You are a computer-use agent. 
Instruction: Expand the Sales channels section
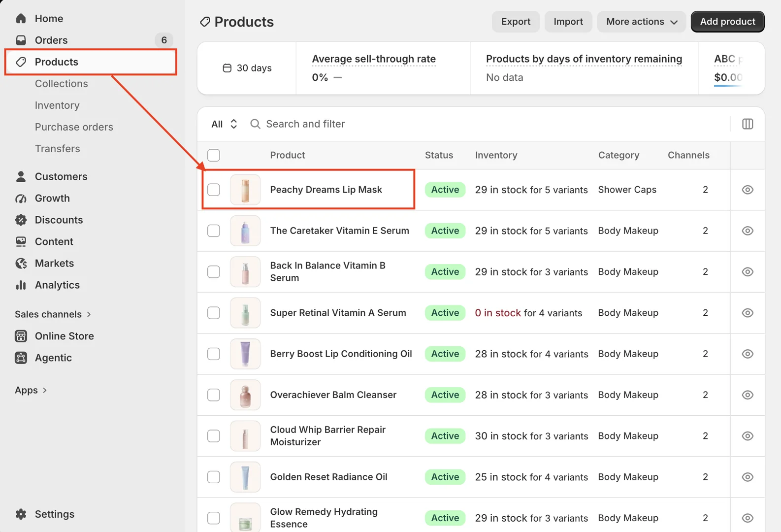coord(53,314)
